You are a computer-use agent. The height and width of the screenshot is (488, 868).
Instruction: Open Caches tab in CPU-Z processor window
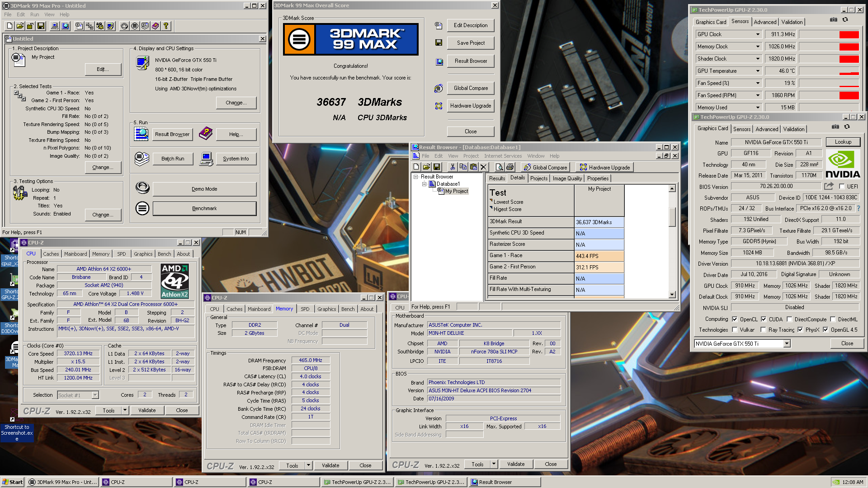[x=51, y=254]
